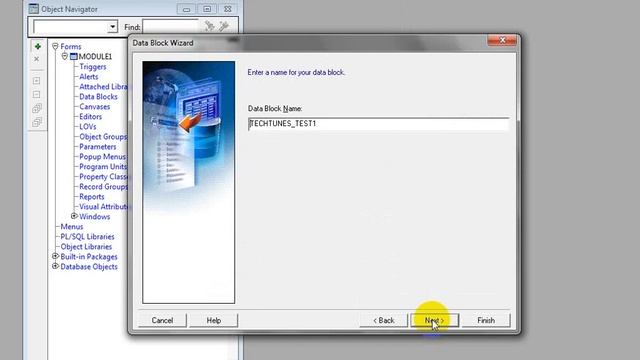Collapse the MODULE1 node

pyautogui.click(x=64, y=56)
